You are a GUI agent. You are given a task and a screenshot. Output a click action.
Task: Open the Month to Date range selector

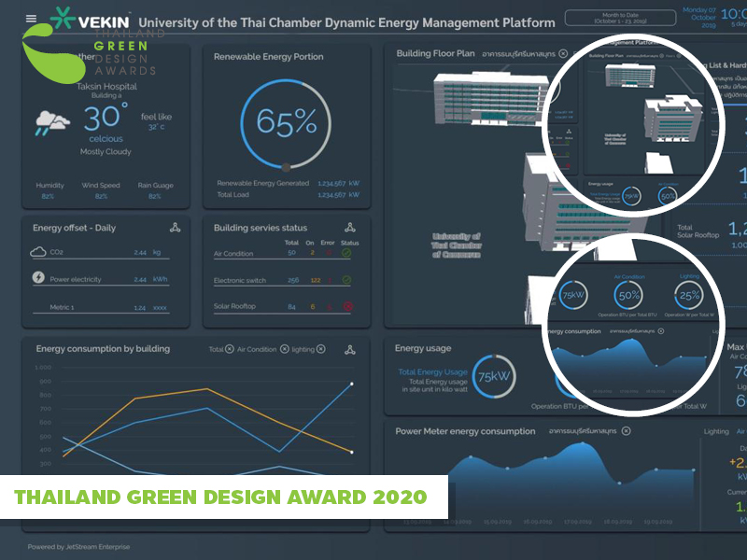tap(620, 18)
